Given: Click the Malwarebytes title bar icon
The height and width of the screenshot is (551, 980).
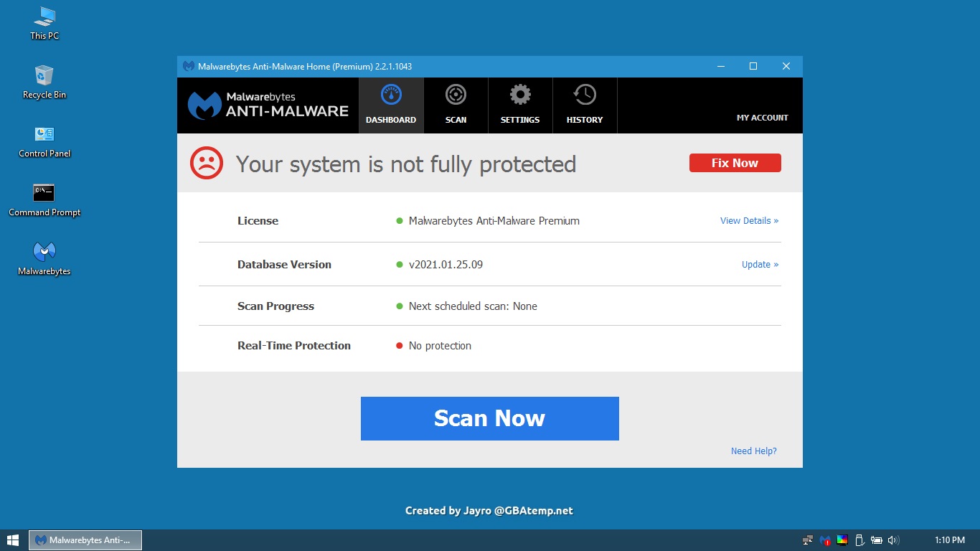Looking at the screenshot, I should click(x=189, y=67).
